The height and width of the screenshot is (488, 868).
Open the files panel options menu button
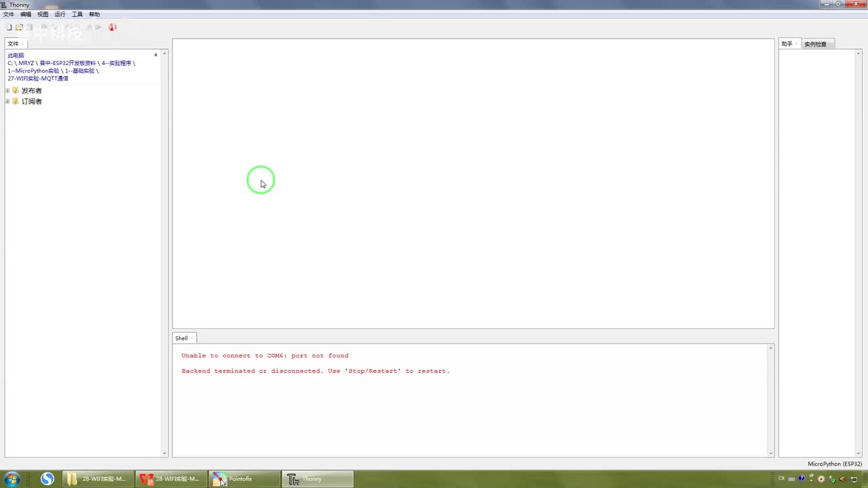(x=156, y=55)
